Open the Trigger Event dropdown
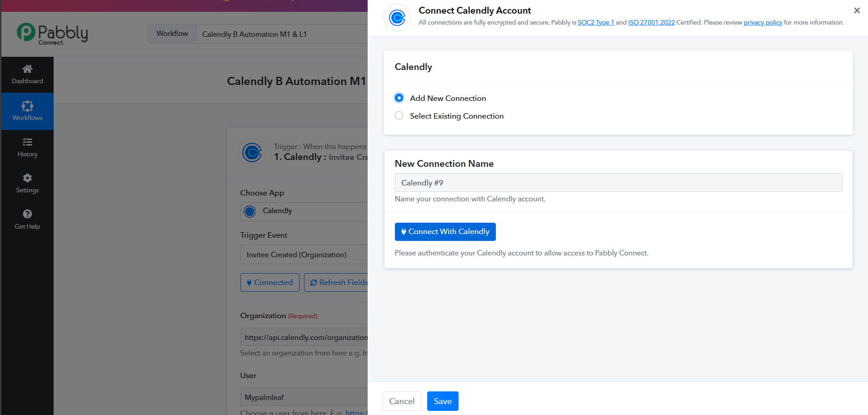 tap(304, 255)
